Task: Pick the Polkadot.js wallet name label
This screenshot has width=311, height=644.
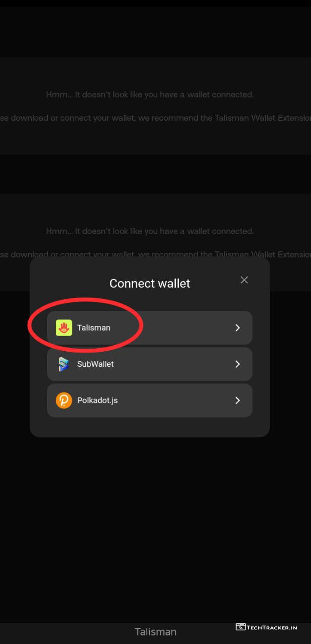Action: tap(97, 400)
